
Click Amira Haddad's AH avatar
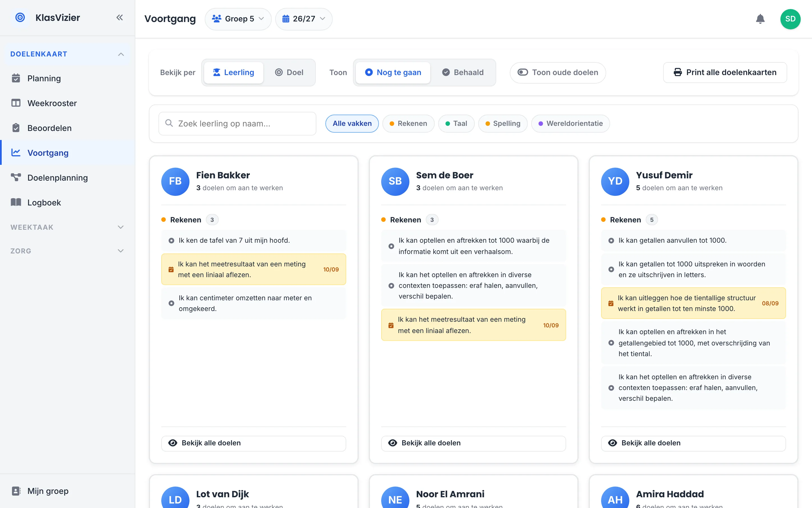[615, 498]
